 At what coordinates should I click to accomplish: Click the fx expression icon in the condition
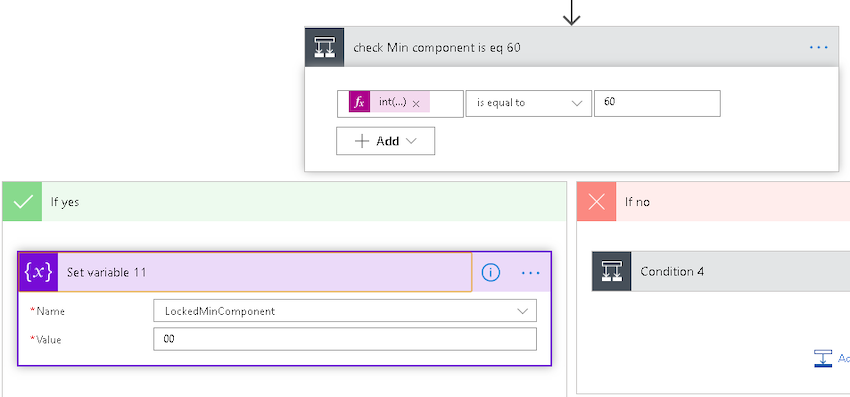[x=359, y=103]
